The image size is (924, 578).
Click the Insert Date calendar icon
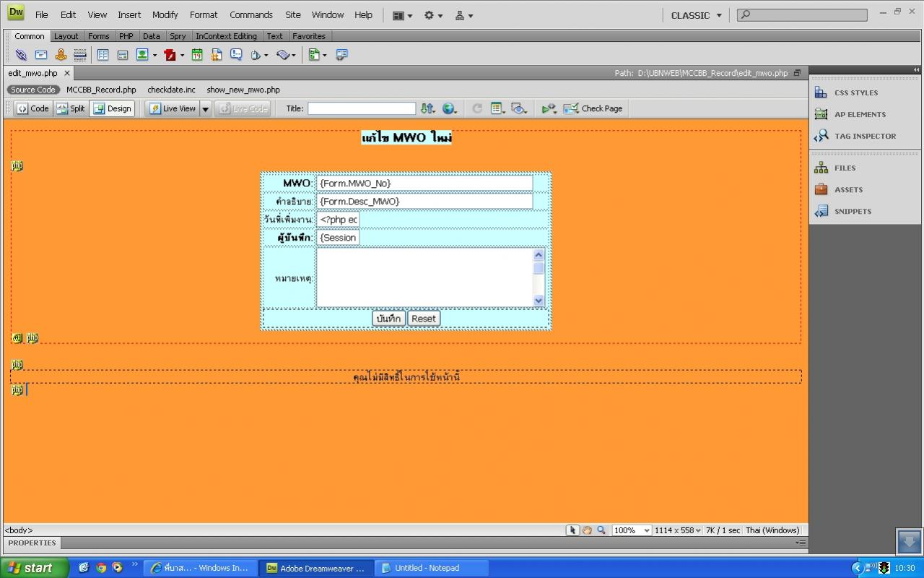pos(196,55)
